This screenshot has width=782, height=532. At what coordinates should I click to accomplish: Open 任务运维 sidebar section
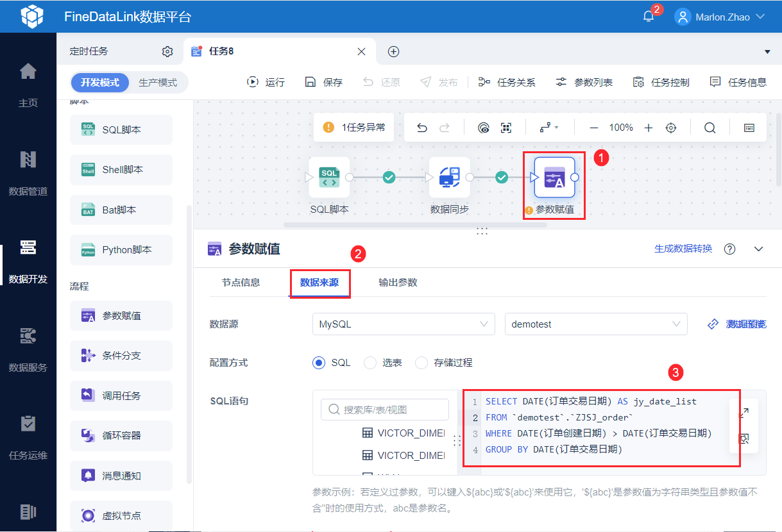(28, 438)
